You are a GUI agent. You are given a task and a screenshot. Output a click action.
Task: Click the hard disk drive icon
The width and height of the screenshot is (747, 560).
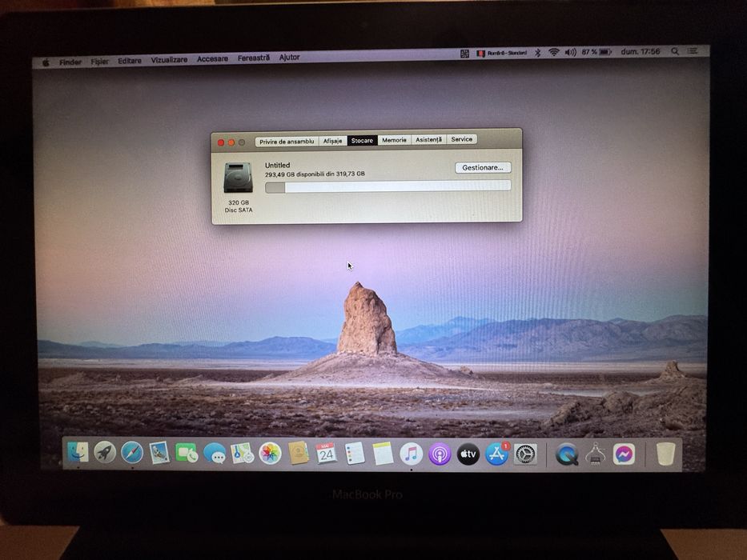(239, 178)
